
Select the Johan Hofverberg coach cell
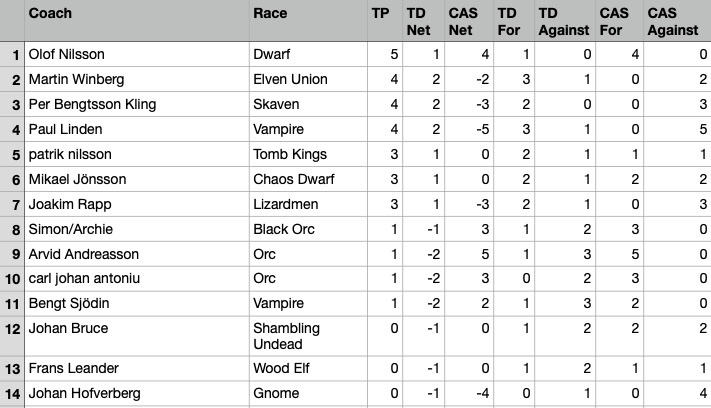click(x=136, y=393)
